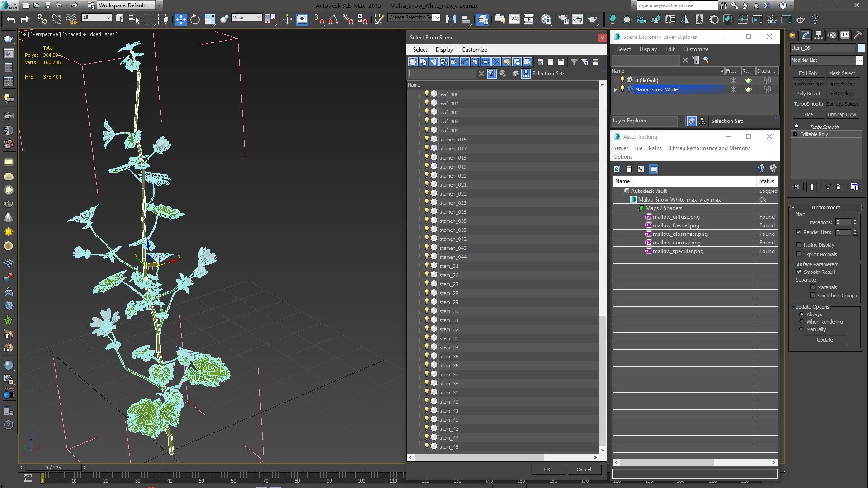
Task: Toggle TurboSmooth modifier light bulb
Action: tap(797, 127)
